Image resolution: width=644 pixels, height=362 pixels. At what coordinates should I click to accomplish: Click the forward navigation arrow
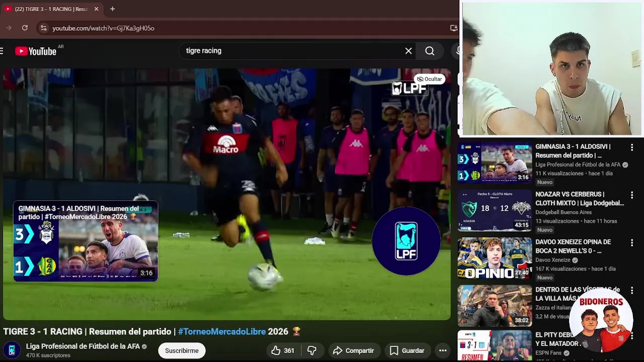pos(9,28)
